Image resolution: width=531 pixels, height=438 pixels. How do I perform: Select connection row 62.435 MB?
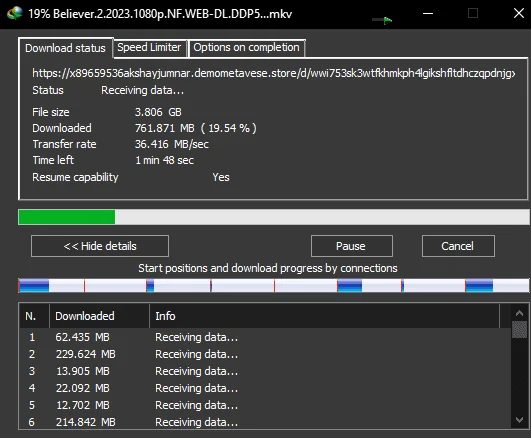coord(264,337)
